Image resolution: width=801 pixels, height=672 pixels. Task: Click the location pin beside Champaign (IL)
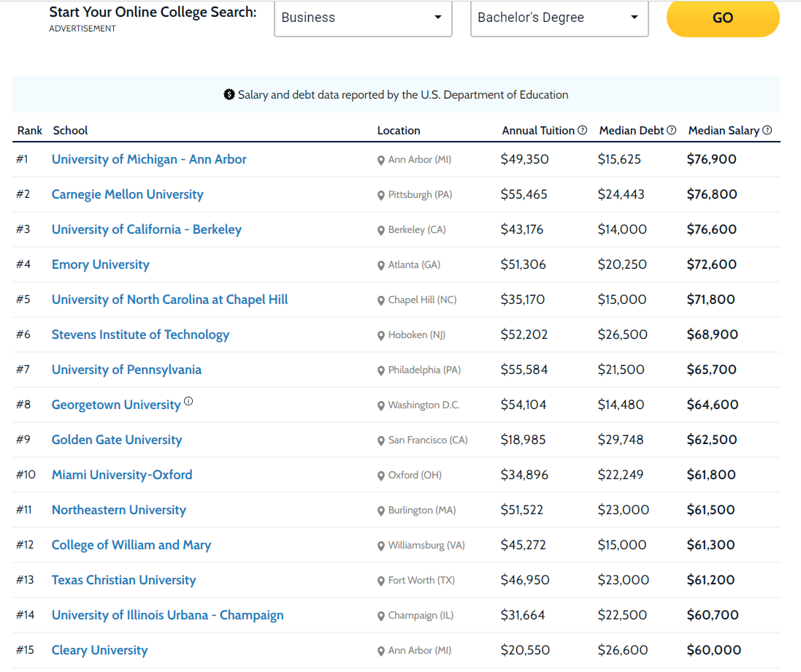[x=381, y=616]
